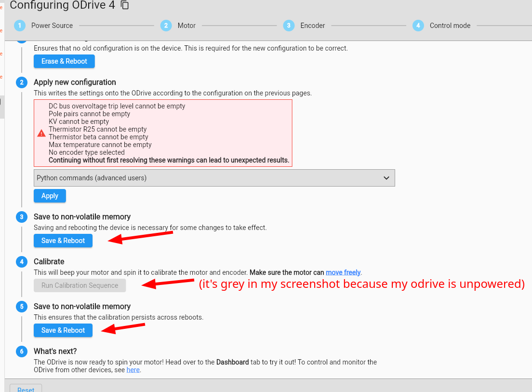Click Run Calibration Sequence button
The height and width of the screenshot is (392, 532).
(80, 285)
